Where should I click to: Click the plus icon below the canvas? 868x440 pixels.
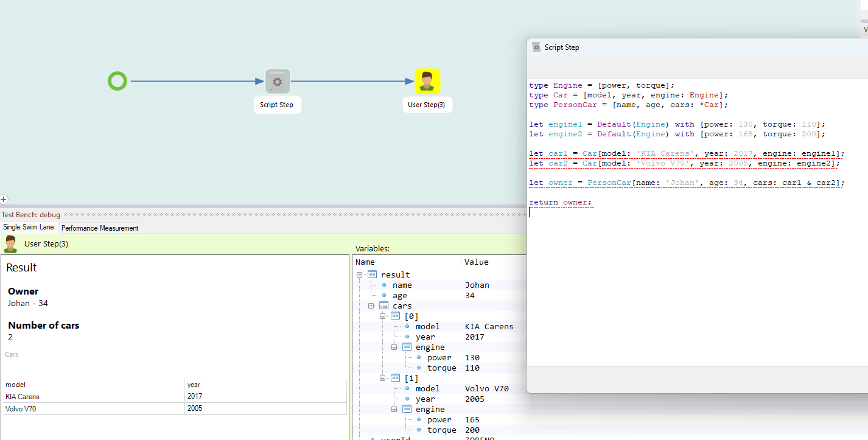(4, 199)
